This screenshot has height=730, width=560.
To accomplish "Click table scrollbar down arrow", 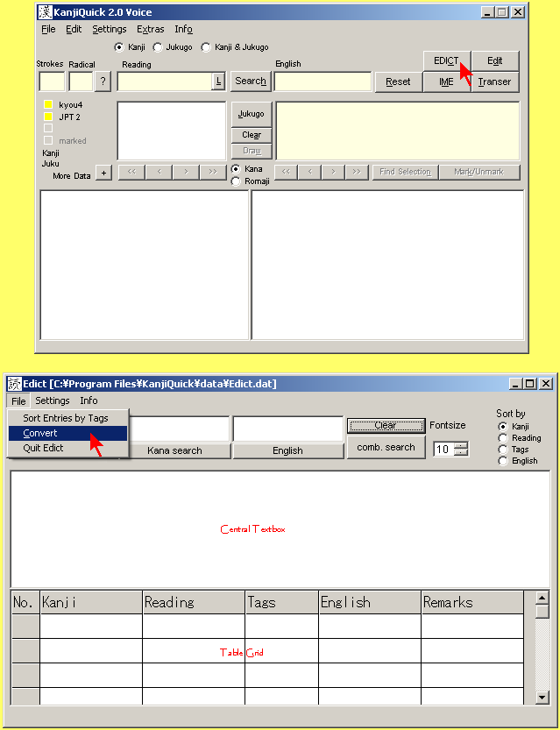I will tap(542, 697).
